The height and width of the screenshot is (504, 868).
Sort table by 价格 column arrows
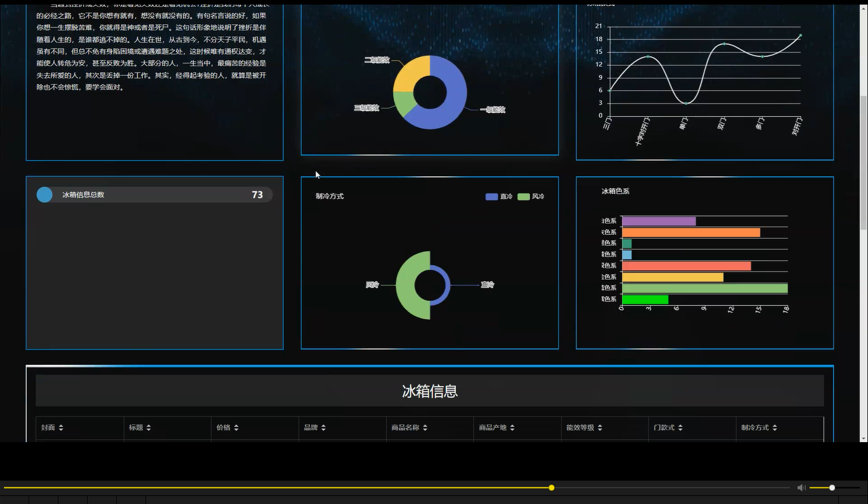pyautogui.click(x=236, y=428)
